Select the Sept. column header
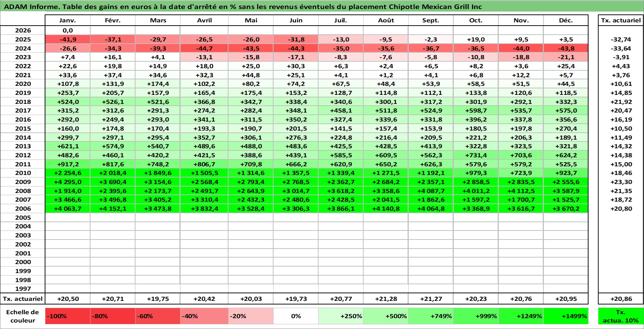Viewport: 644px width, 329px height. pyautogui.click(x=431, y=20)
